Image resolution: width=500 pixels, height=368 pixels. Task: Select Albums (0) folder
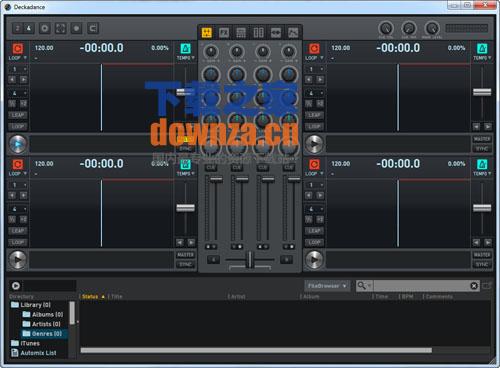click(x=43, y=314)
